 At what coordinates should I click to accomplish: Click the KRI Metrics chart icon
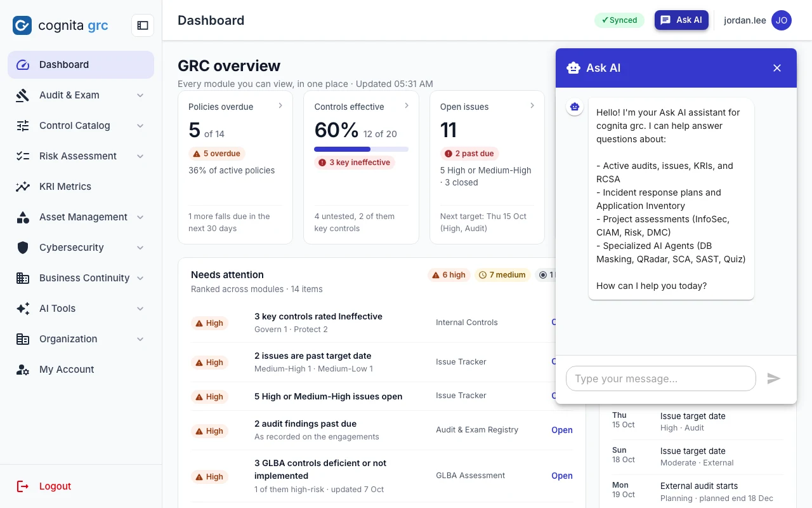[23, 187]
